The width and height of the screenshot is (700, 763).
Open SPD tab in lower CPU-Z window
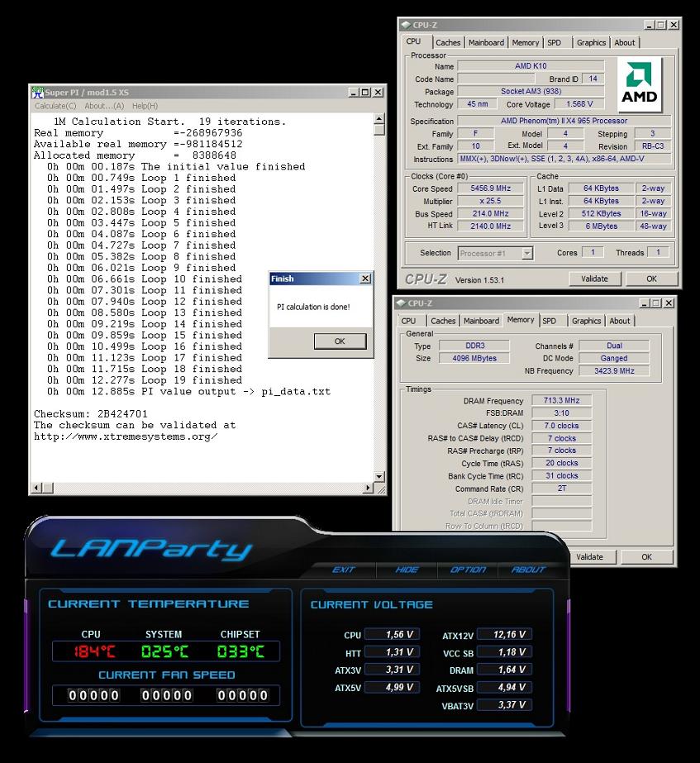pyautogui.click(x=550, y=321)
